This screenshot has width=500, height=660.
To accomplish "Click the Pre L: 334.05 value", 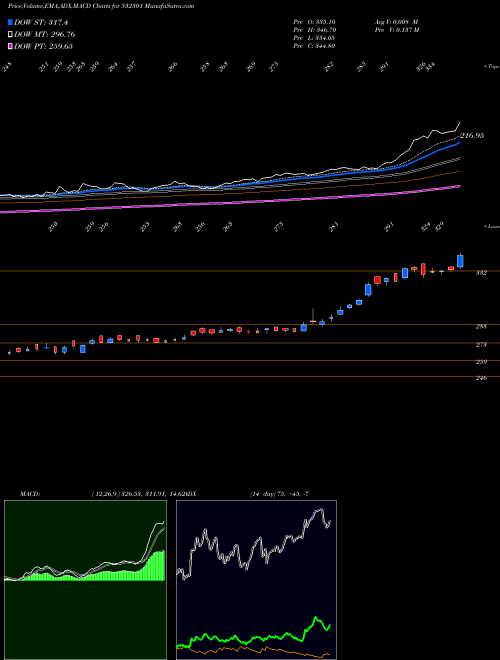I will click(314, 38).
